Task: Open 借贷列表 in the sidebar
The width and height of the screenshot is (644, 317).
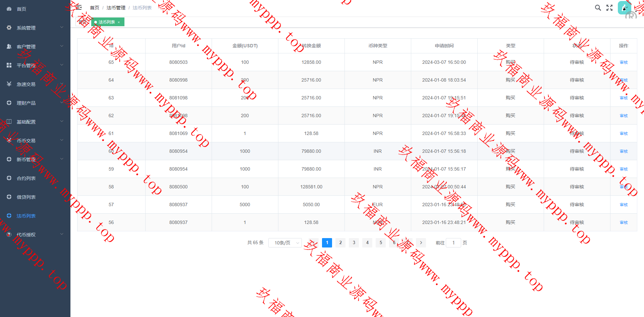Action: coord(26,197)
